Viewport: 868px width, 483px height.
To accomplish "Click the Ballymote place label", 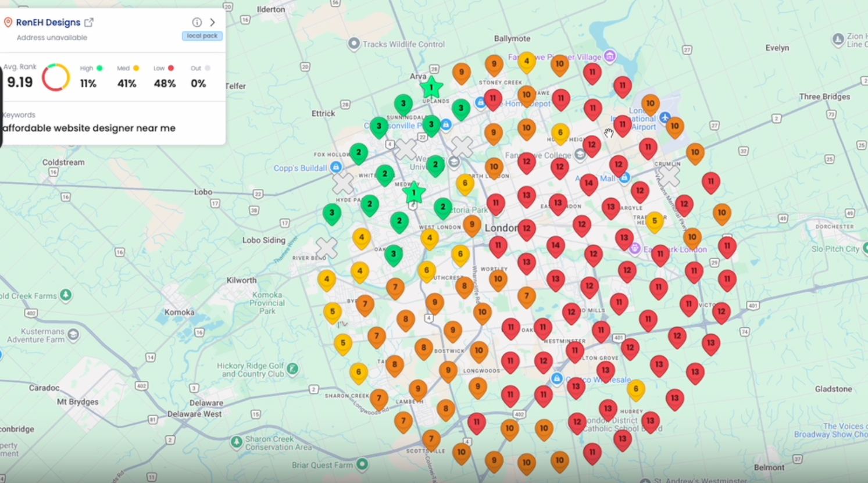I will 512,39.
